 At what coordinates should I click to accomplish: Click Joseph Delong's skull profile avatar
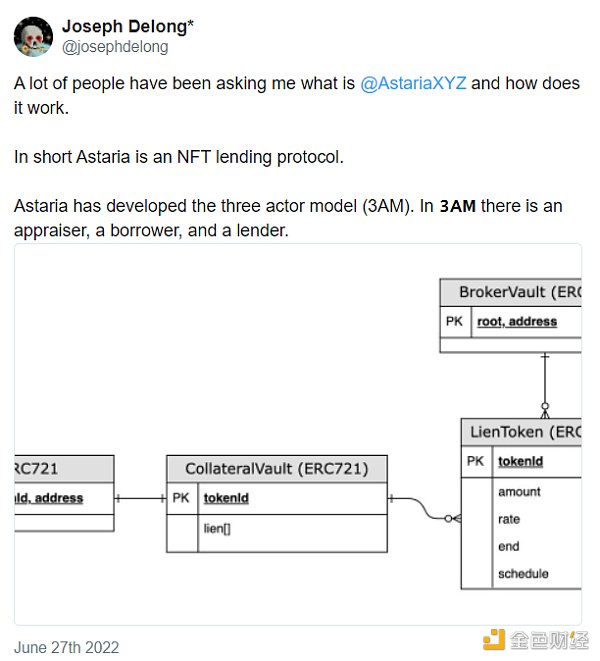tap(33, 36)
